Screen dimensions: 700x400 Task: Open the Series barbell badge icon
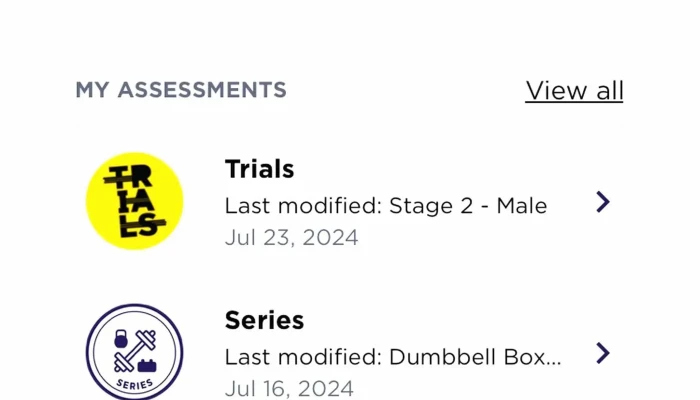pos(134,352)
